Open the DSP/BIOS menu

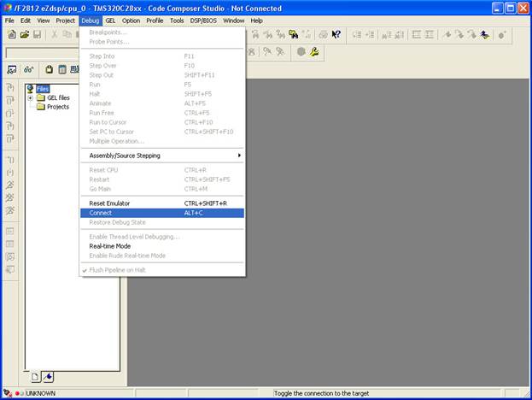coord(203,21)
